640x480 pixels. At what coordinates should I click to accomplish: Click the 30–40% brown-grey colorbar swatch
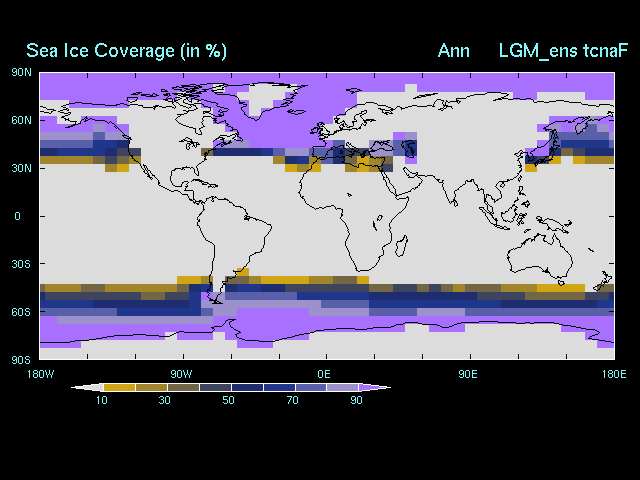pos(183,387)
